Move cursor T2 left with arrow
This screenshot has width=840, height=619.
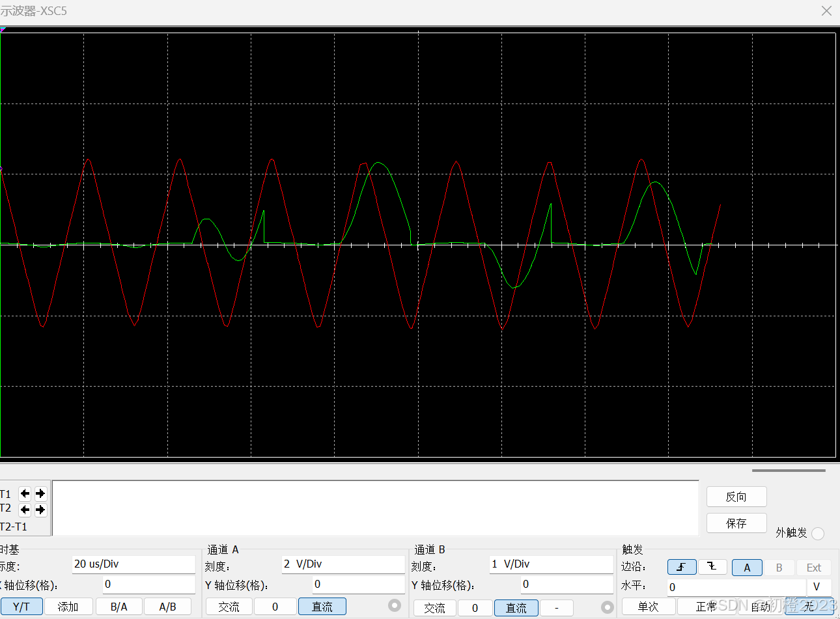coord(25,509)
